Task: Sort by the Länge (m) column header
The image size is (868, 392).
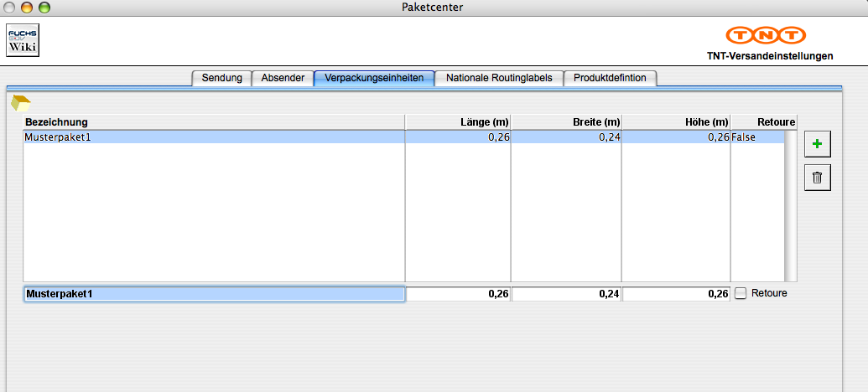Action: pos(458,122)
